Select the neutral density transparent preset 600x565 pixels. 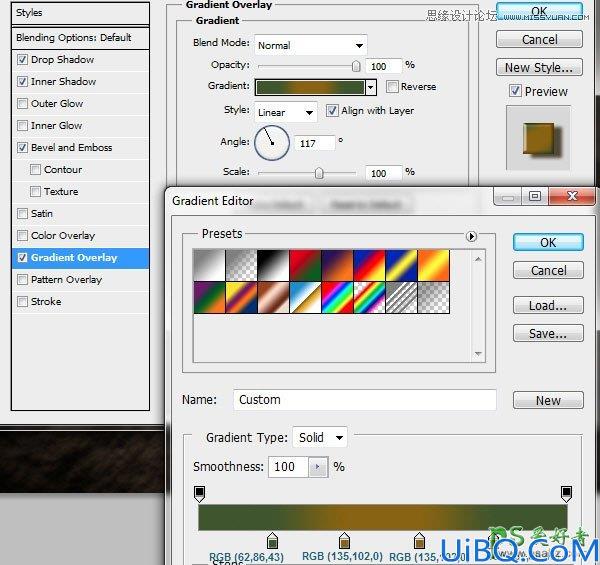coord(434,298)
